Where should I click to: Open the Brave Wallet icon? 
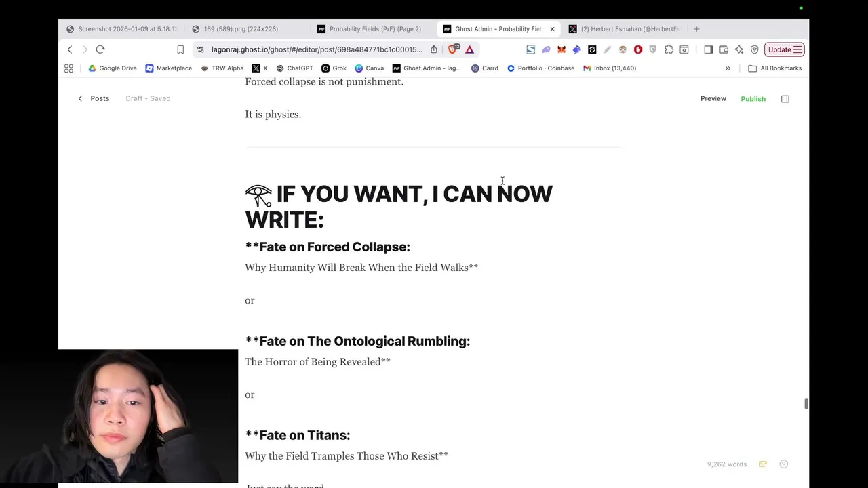tap(724, 49)
